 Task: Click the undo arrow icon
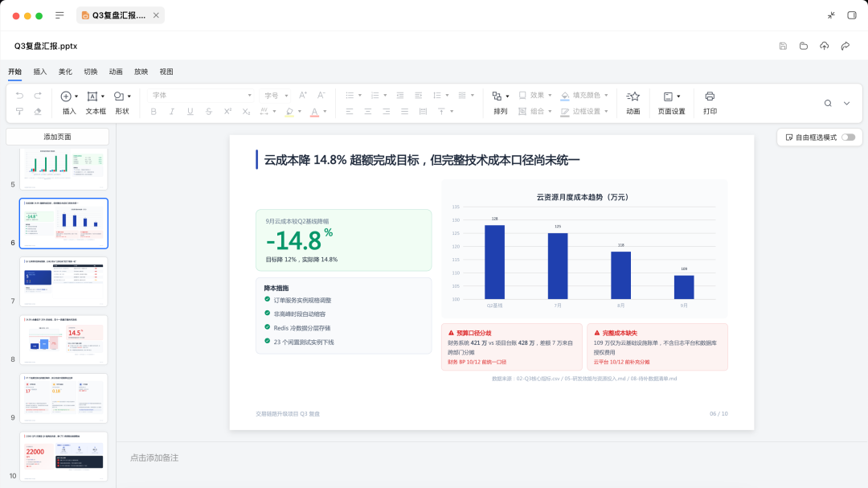[19, 96]
